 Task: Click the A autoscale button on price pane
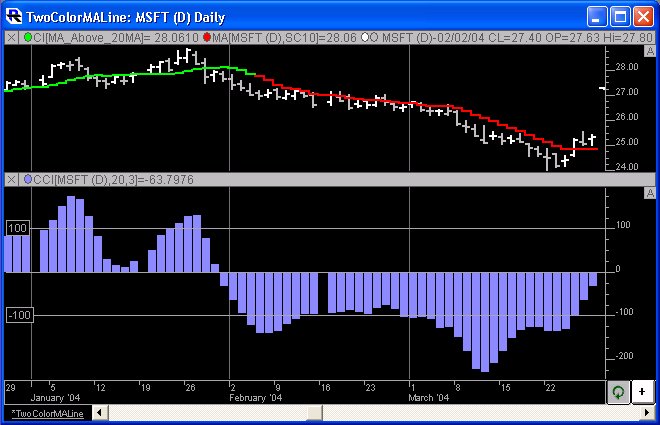650,51
